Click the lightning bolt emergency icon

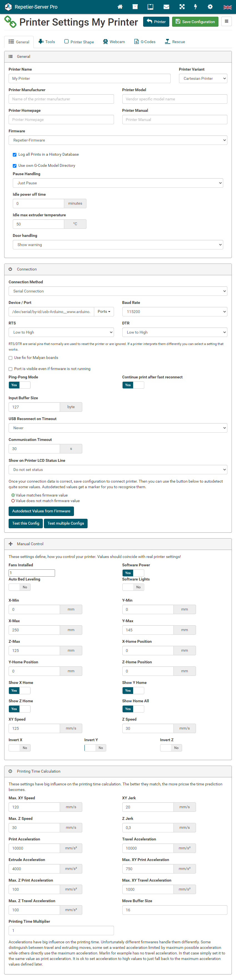[196, 7]
